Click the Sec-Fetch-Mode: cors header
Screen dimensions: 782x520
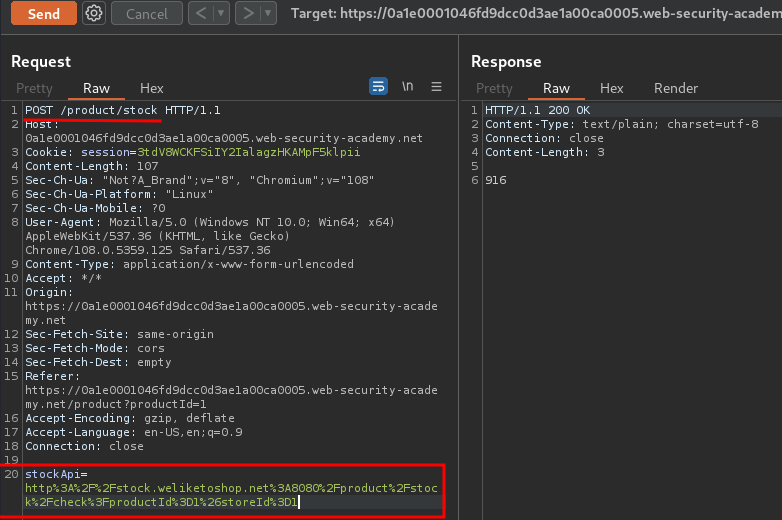pyautogui.click(x=95, y=348)
